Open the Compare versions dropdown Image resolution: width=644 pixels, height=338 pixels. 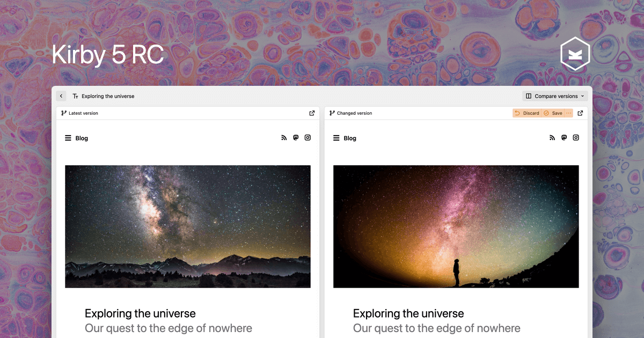coord(555,96)
